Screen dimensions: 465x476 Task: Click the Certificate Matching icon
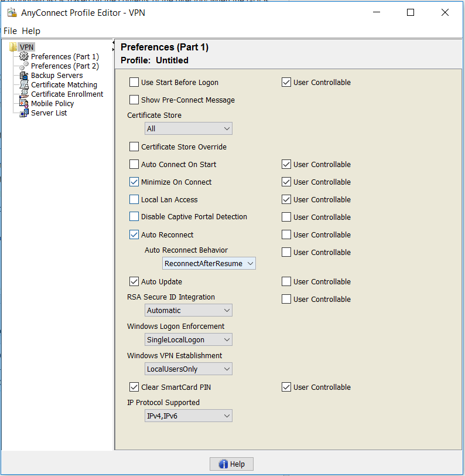[24, 84]
